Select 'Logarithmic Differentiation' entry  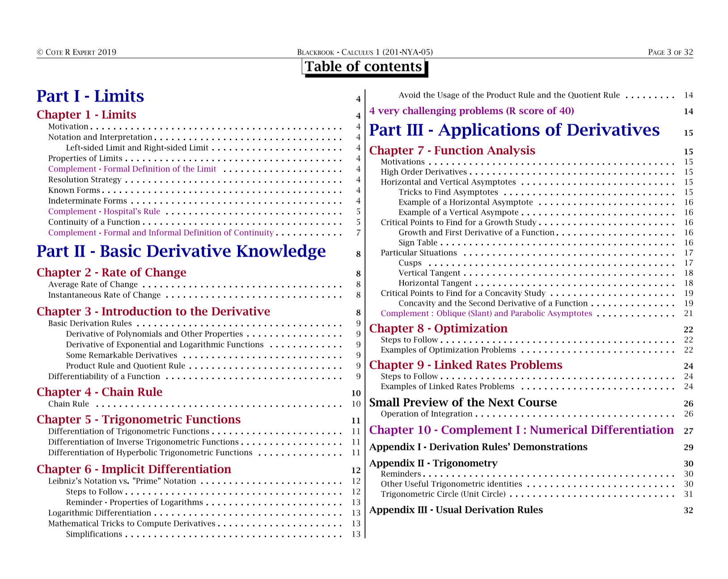click(100, 513)
